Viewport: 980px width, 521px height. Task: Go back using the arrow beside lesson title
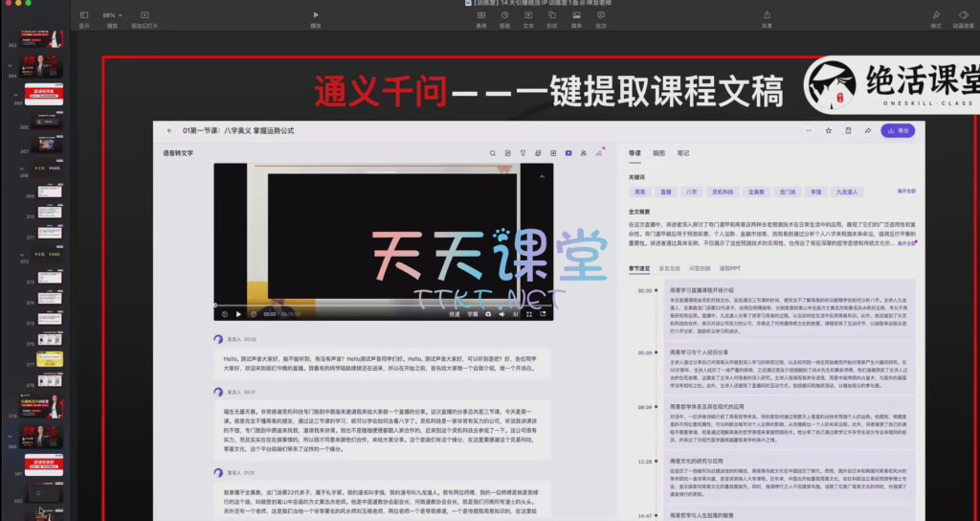pyautogui.click(x=169, y=130)
